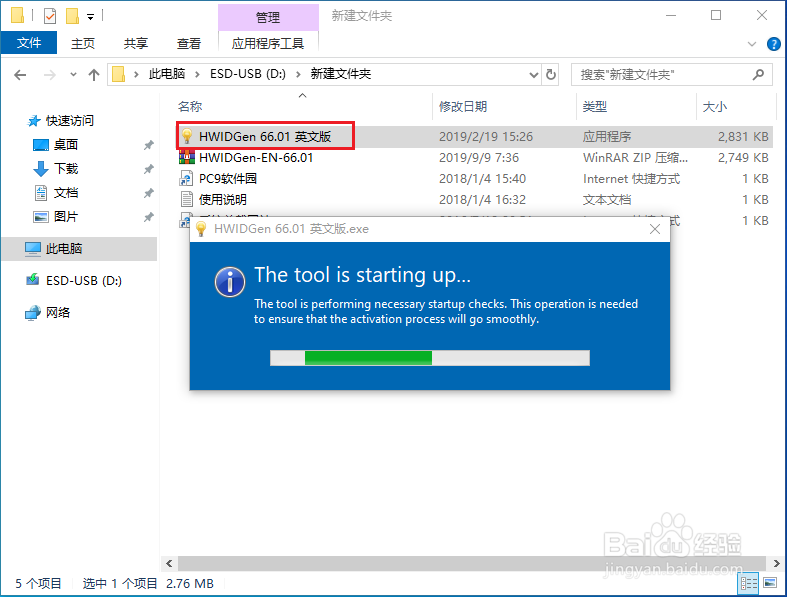This screenshot has width=787, height=597.
Task: Click the startup check progress bar
Action: 430,358
